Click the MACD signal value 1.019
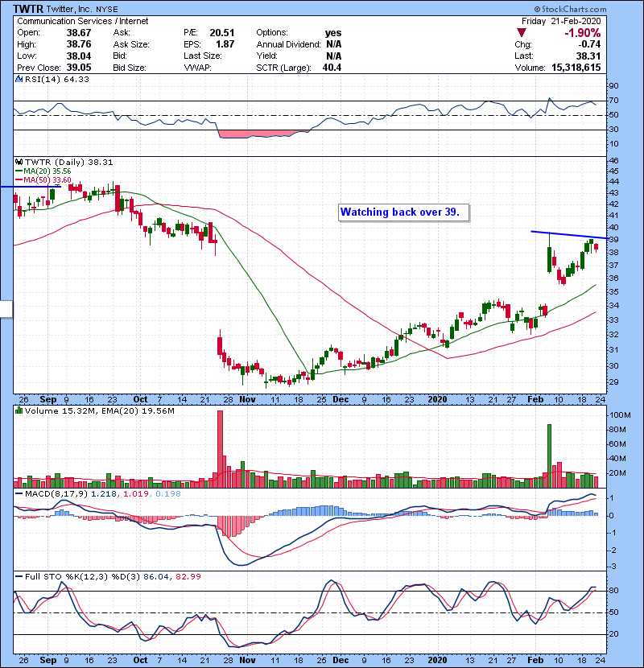 pyautogui.click(x=136, y=494)
